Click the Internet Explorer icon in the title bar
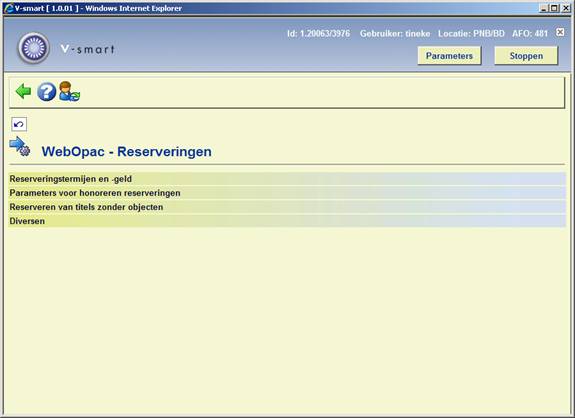Image resolution: width=575 pixels, height=418 pixels. tap(8, 8)
